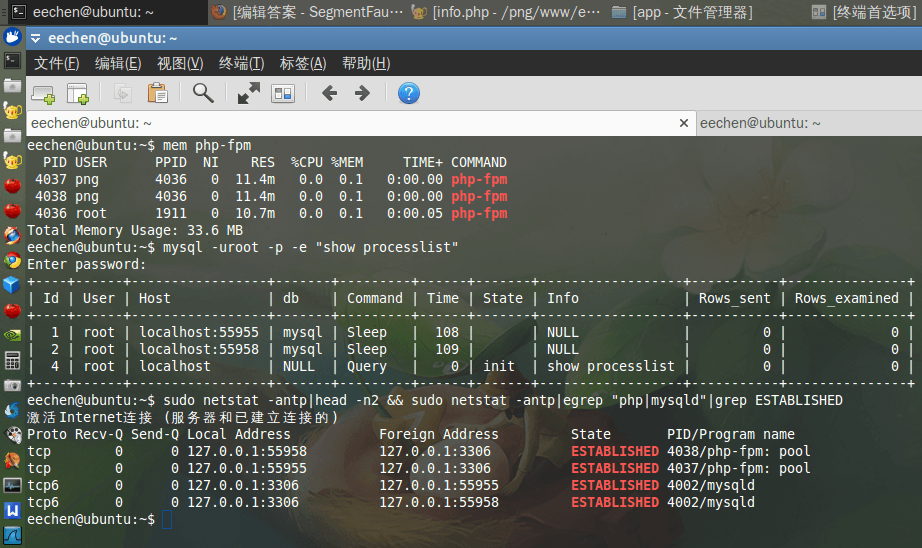Open the system monitor dock icon
Viewport: 922px width, 548px height.
coord(12,485)
